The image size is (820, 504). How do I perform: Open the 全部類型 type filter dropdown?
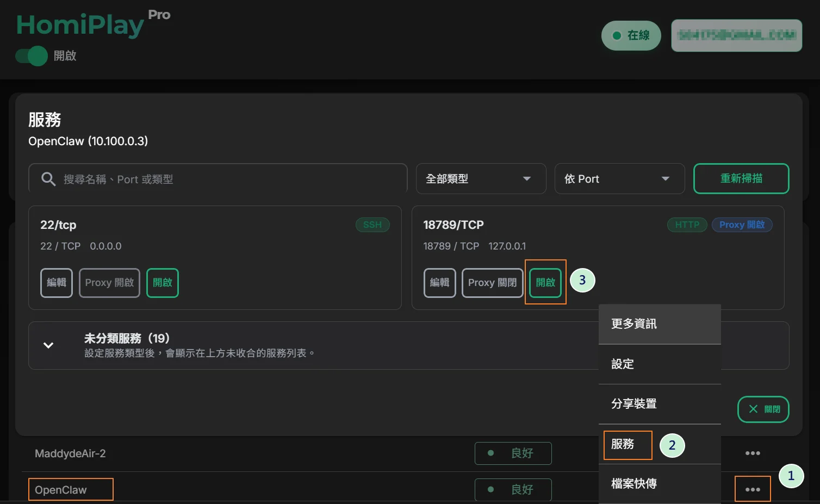point(481,179)
